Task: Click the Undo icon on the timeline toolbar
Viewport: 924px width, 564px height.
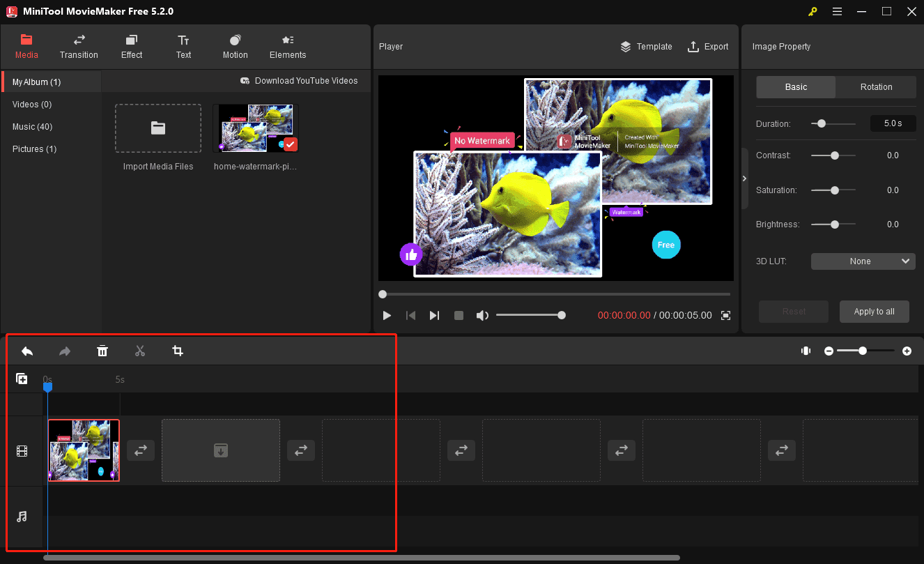Action: pos(27,351)
